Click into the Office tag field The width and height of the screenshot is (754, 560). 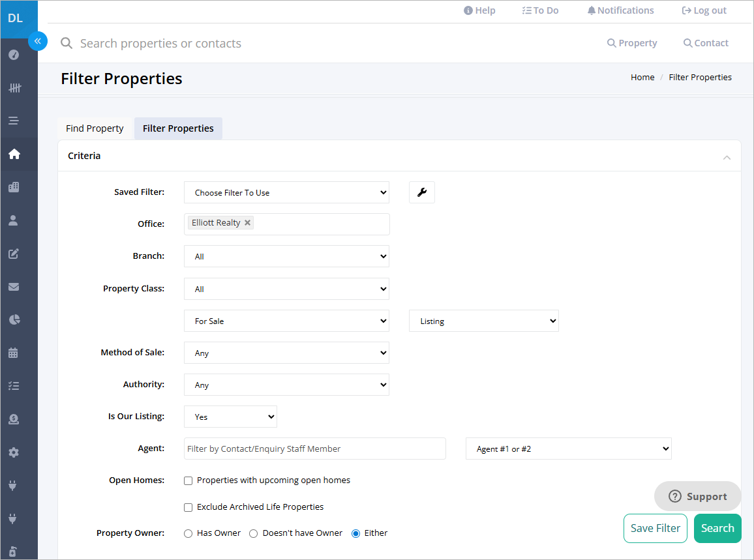pos(286,224)
